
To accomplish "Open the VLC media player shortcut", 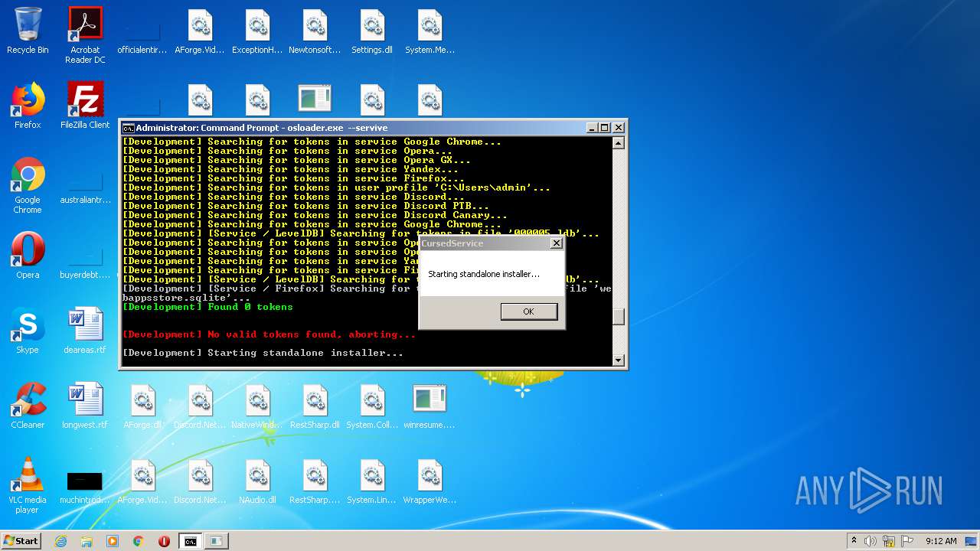I will pos(28,485).
